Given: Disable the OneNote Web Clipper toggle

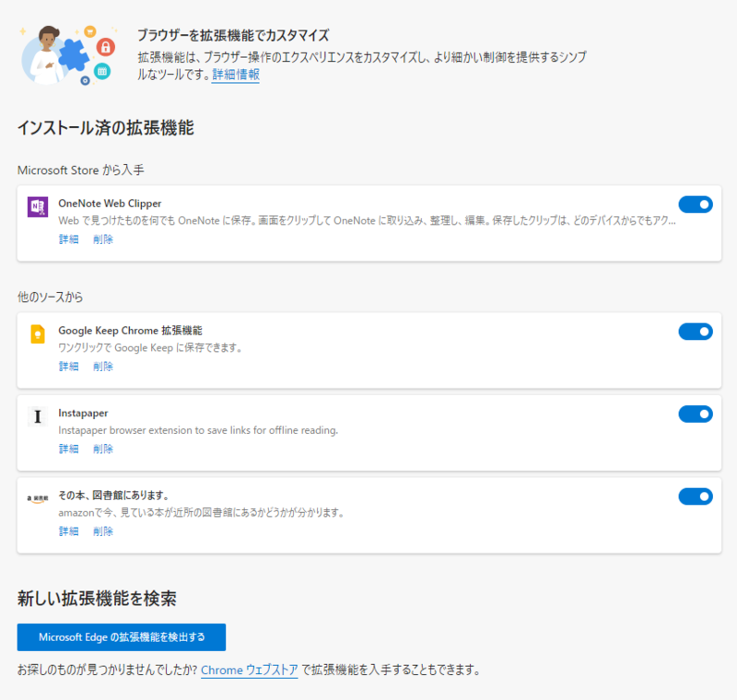Looking at the screenshot, I should coord(696,204).
